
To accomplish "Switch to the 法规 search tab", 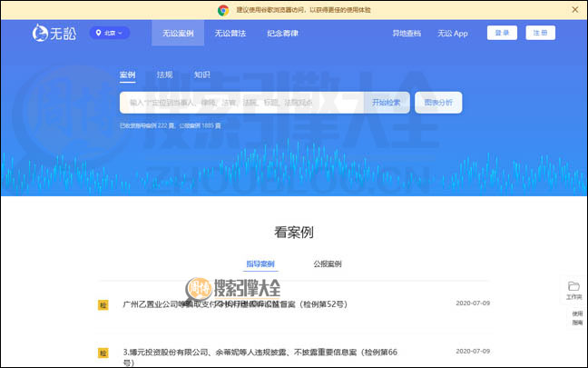I will [164, 75].
